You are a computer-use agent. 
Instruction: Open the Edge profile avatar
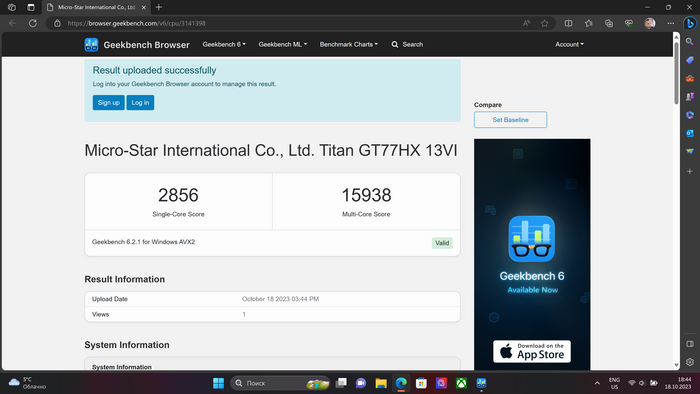pyautogui.click(x=650, y=23)
